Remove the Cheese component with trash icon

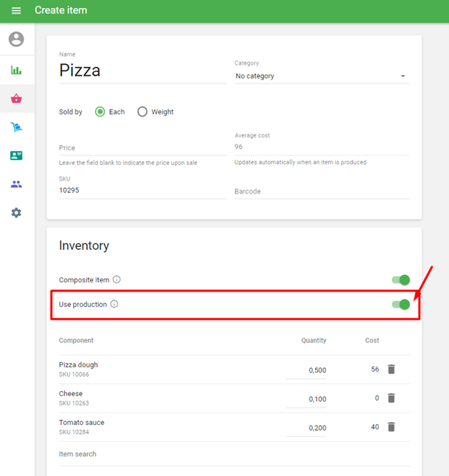pyautogui.click(x=391, y=398)
